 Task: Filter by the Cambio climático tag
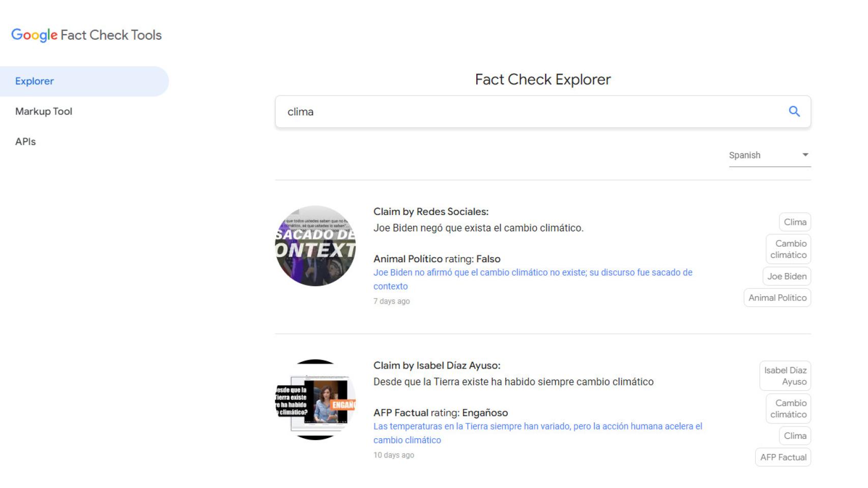[788, 249]
